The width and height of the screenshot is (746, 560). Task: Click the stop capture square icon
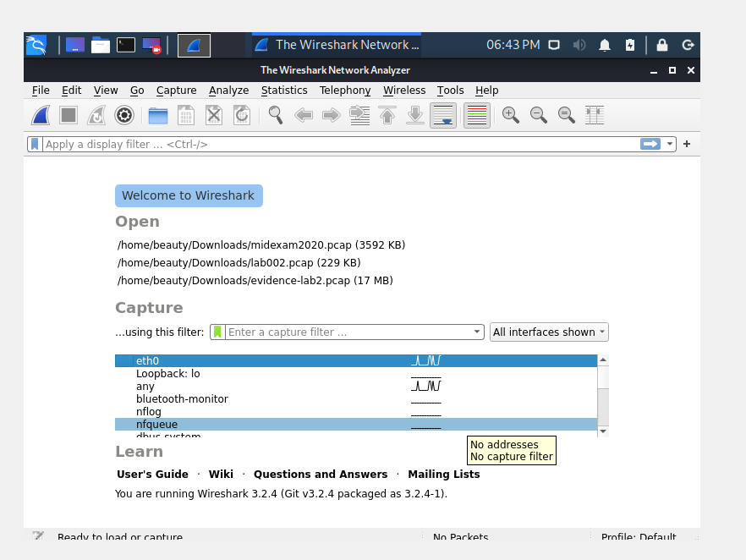click(69, 116)
